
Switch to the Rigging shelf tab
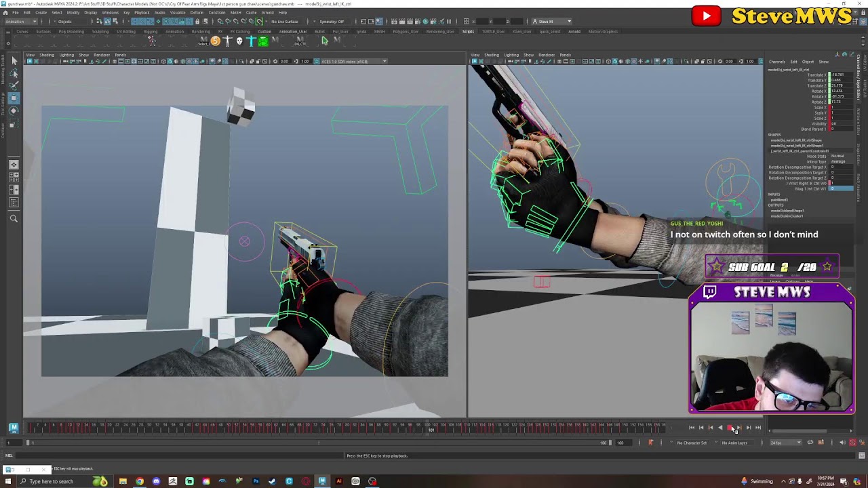(x=150, y=31)
